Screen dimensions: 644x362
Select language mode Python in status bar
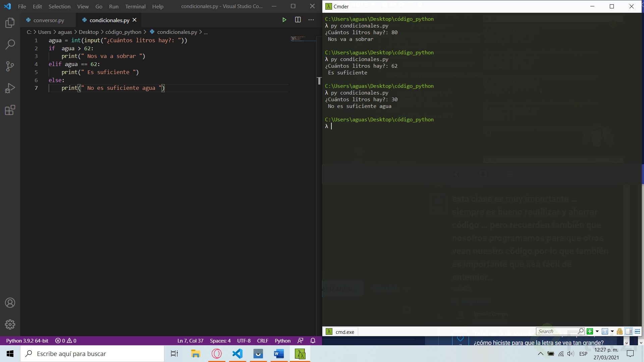(282, 341)
